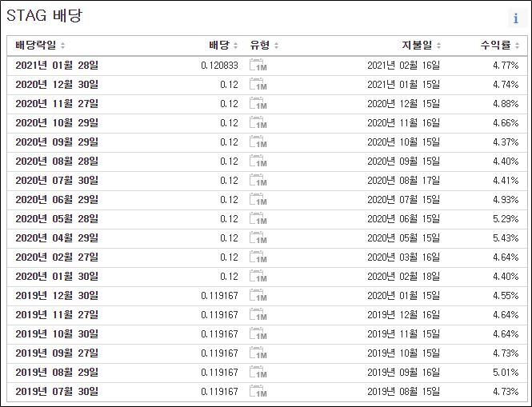This screenshot has height=407, width=532.
Task: Click the info icon beside STAG 배당
Action: [516, 18]
